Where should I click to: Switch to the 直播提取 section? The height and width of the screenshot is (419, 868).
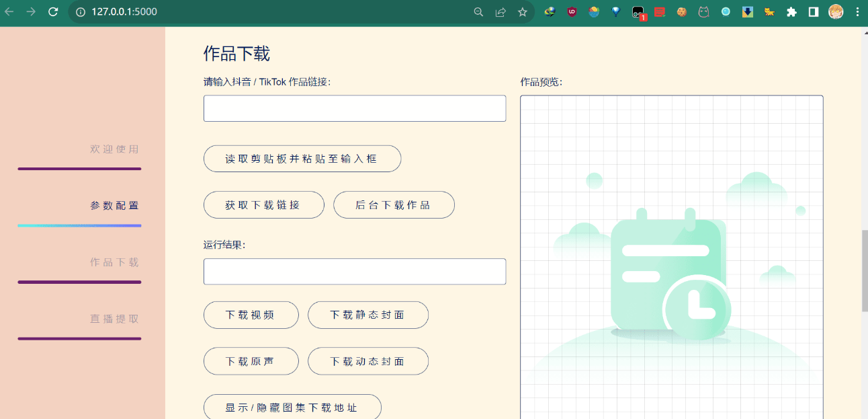tap(114, 319)
